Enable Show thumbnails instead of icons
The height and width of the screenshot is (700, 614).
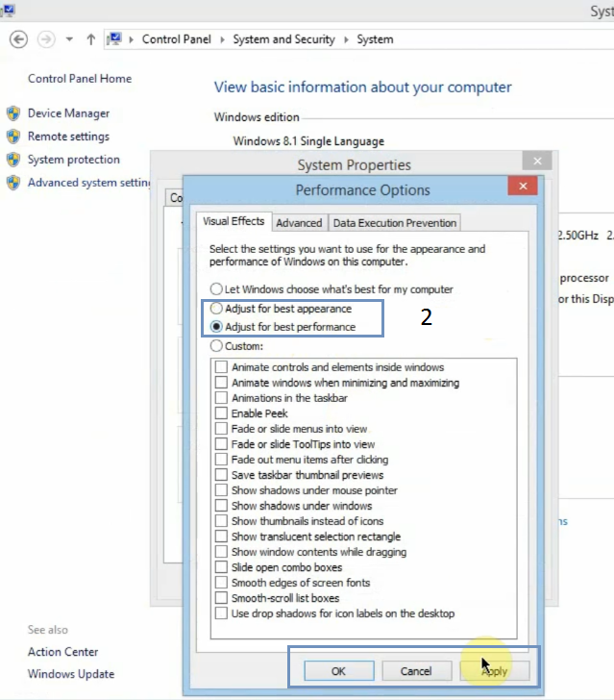(x=221, y=521)
